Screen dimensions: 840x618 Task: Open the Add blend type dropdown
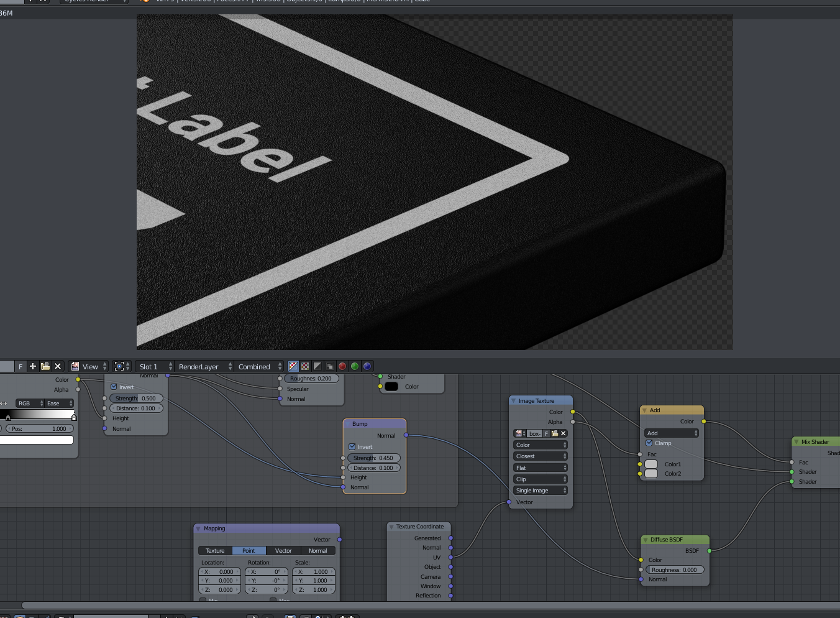point(672,433)
